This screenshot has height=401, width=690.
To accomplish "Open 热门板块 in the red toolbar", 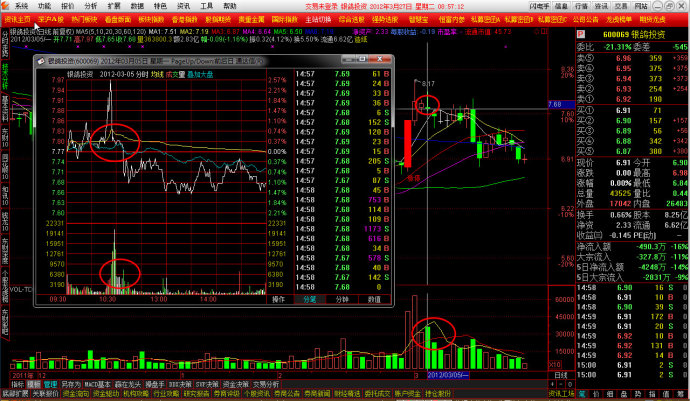I will pos(84,19).
